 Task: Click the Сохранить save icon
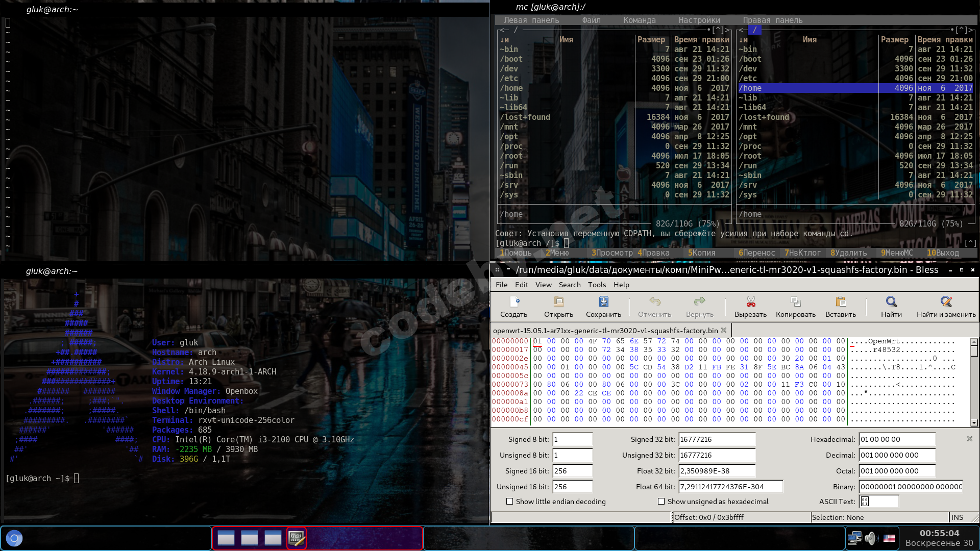pyautogui.click(x=603, y=302)
